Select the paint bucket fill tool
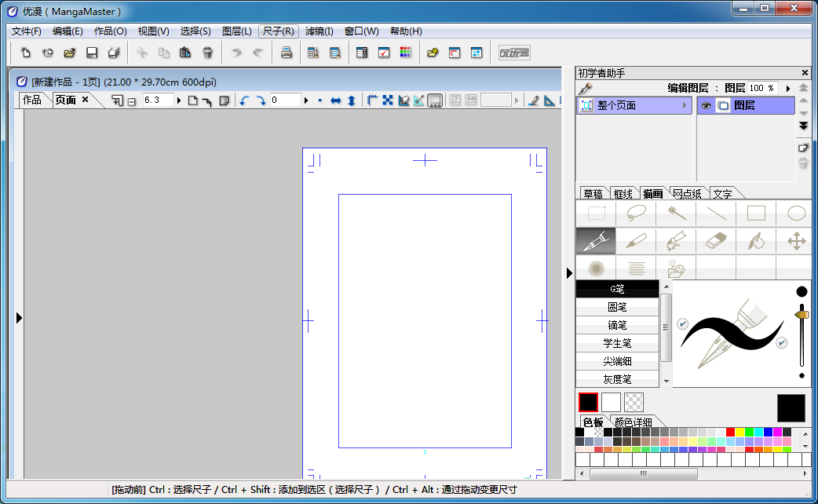The image size is (818, 504). [x=756, y=241]
